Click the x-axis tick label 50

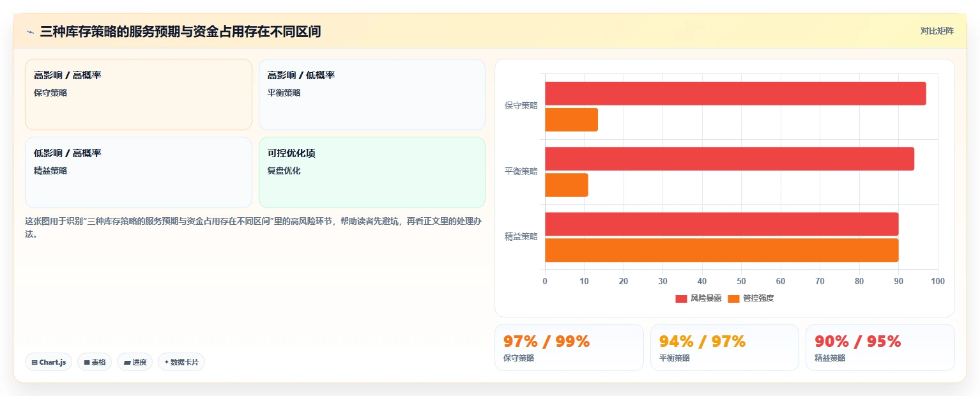(x=741, y=281)
